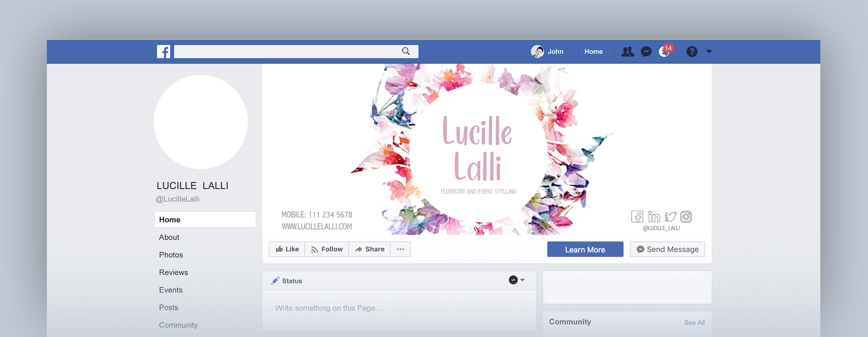The image size is (868, 337).
Task: Click the help question mark icon
Action: click(x=692, y=52)
